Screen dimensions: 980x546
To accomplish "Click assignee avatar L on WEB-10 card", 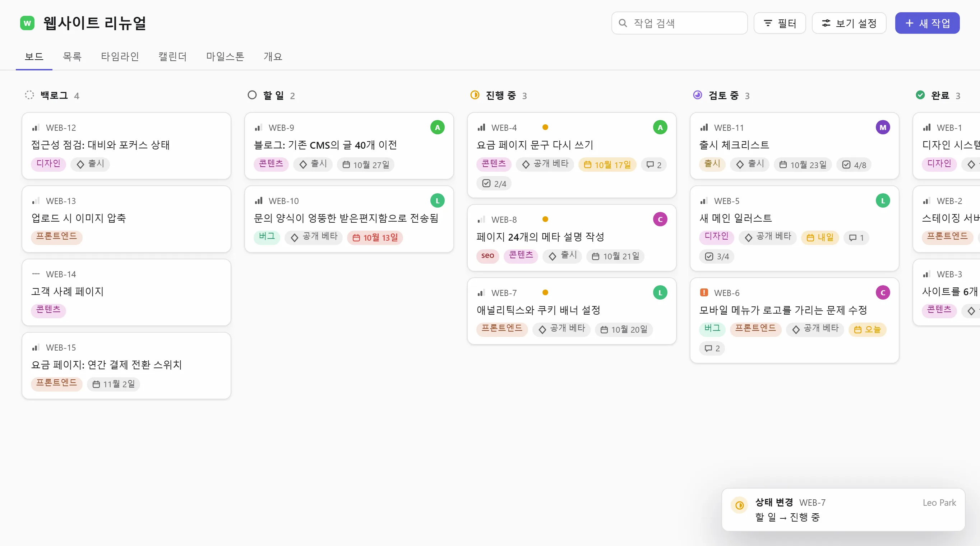I will (x=437, y=201).
